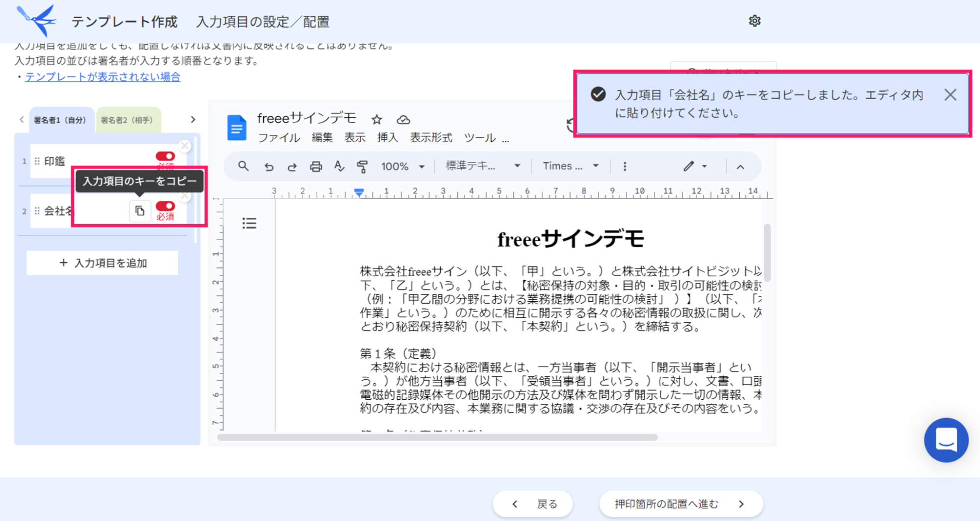Click the horizontal scrollbar under the document

(437, 437)
